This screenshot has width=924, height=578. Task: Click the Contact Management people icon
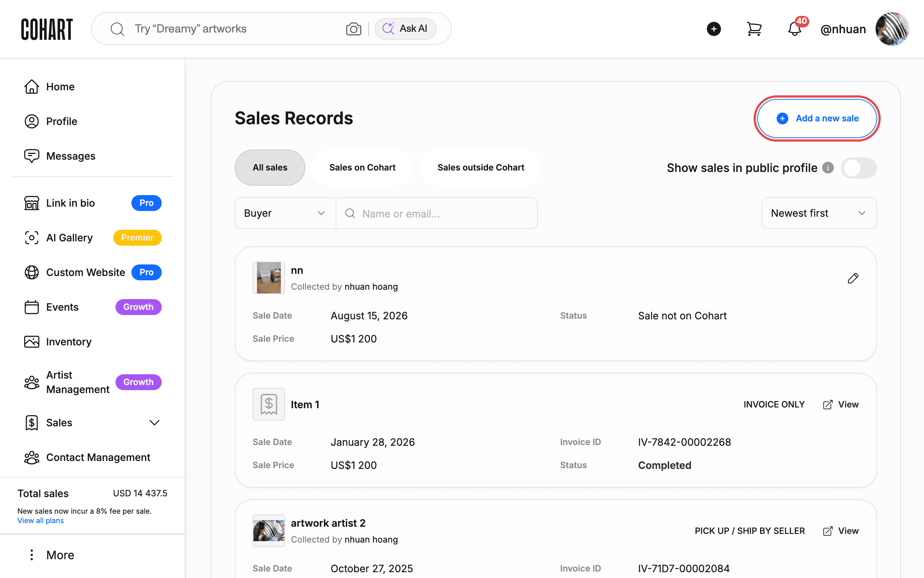tap(32, 457)
